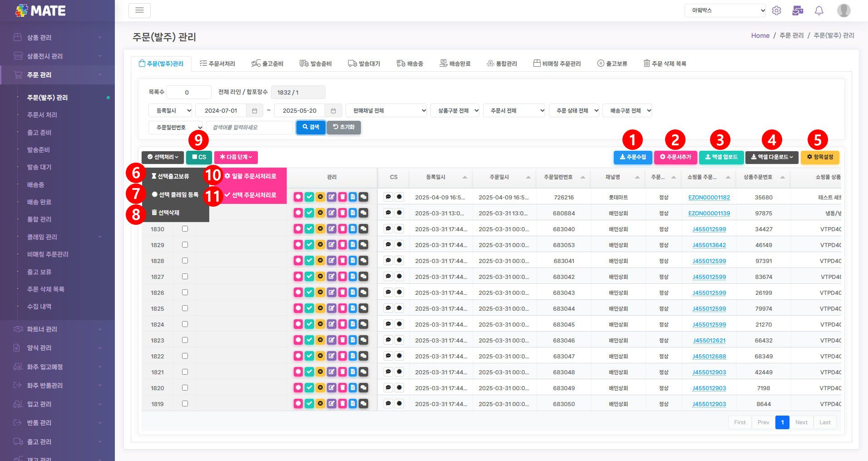Check the checkbox for row 1825
868x461 pixels.
coord(185,308)
